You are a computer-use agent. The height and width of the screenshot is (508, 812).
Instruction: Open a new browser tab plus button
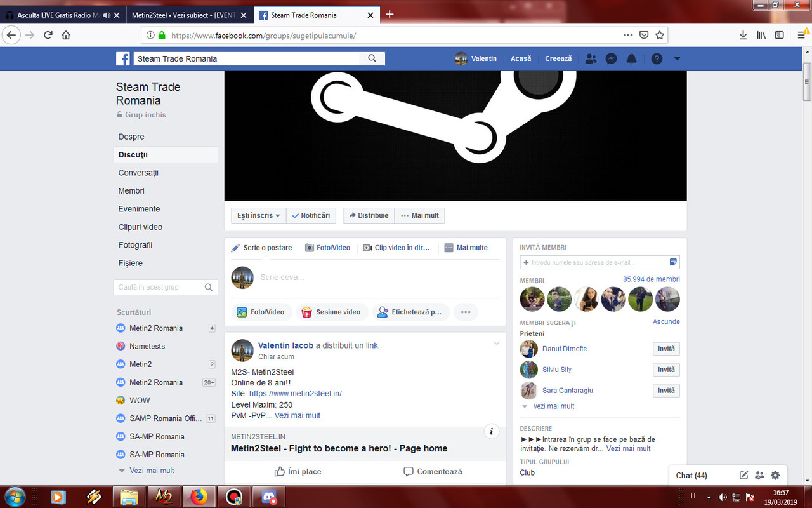coord(390,15)
